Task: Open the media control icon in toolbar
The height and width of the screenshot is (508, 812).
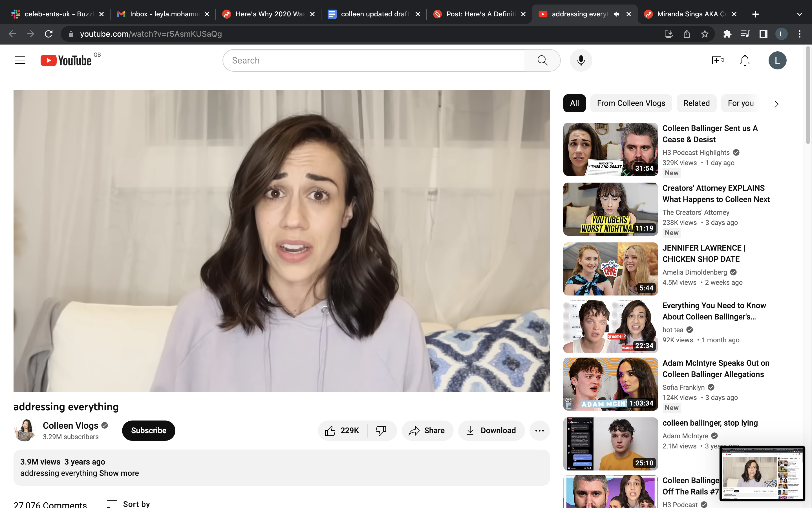Action: (745, 34)
